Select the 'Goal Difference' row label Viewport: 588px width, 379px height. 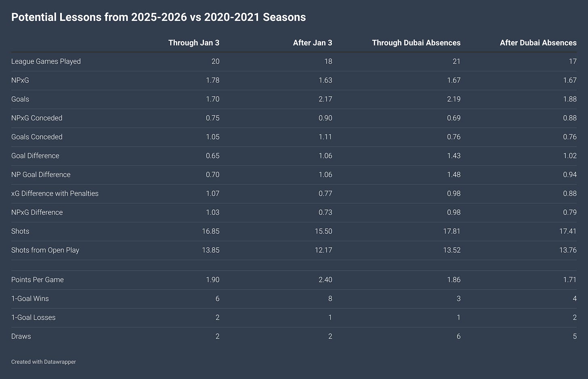(x=35, y=156)
